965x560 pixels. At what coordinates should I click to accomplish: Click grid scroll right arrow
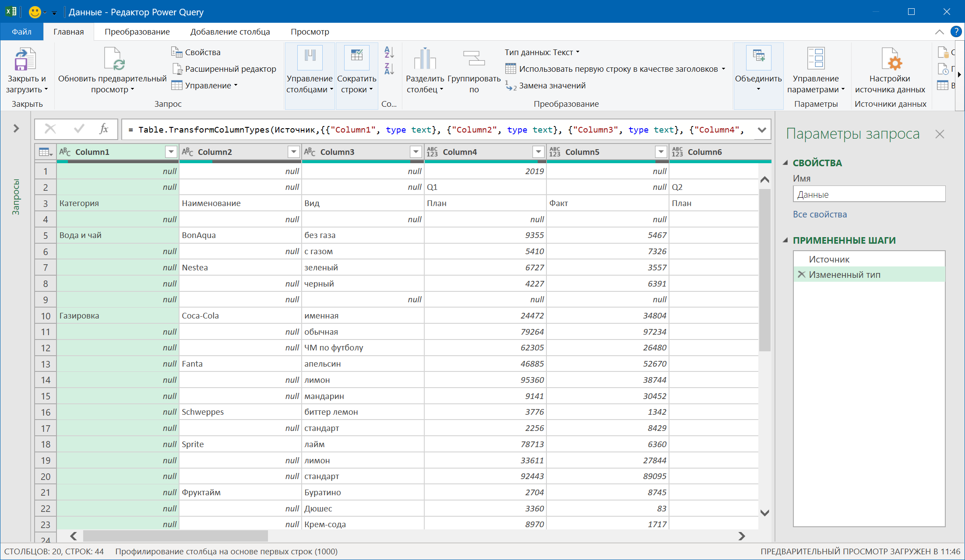[x=741, y=536]
